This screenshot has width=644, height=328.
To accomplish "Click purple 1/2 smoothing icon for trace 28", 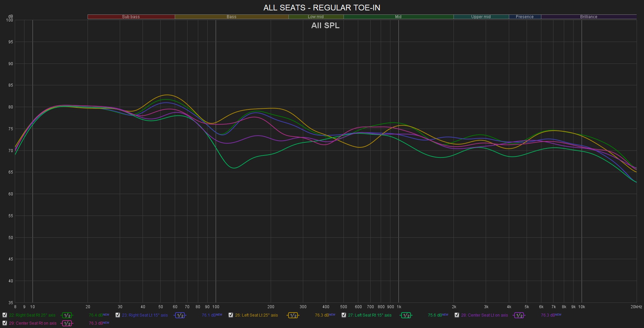I will pos(519,315).
